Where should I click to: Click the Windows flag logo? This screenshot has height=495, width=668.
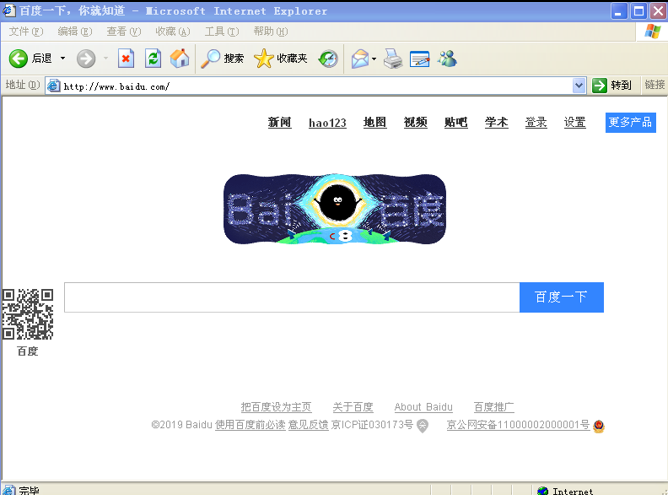coord(653,31)
